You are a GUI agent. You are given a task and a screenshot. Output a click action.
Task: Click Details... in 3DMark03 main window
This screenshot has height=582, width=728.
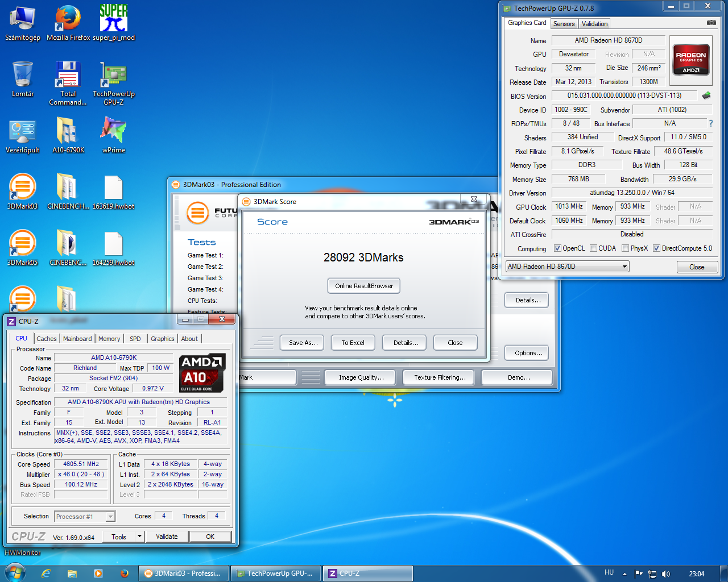527,300
